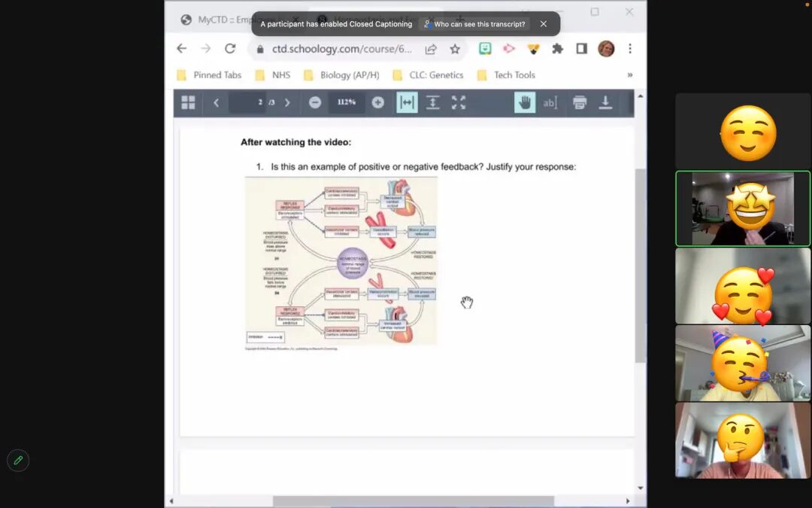Click the scroll down arrow of the viewer
This screenshot has height=508, width=812.
coord(640,488)
